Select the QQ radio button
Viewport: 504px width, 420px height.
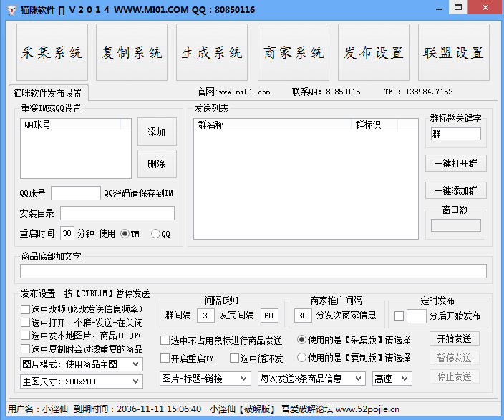(x=155, y=234)
